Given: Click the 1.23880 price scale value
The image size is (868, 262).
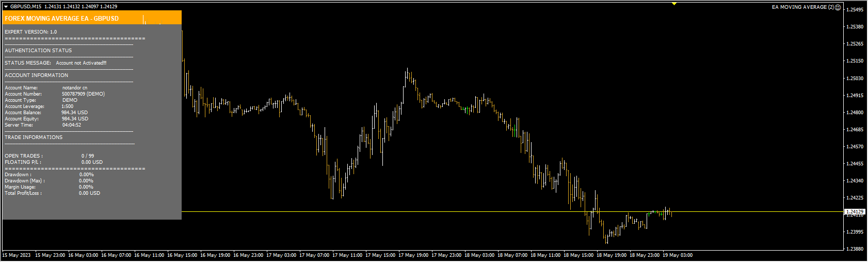Looking at the screenshot, I should 855,249.
